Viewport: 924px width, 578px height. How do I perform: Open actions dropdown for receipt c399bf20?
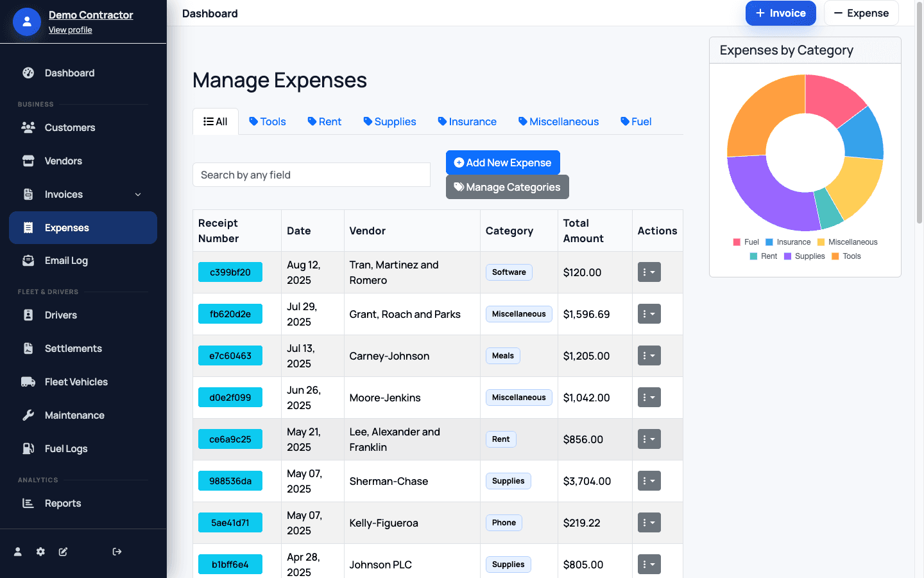click(x=649, y=272)
